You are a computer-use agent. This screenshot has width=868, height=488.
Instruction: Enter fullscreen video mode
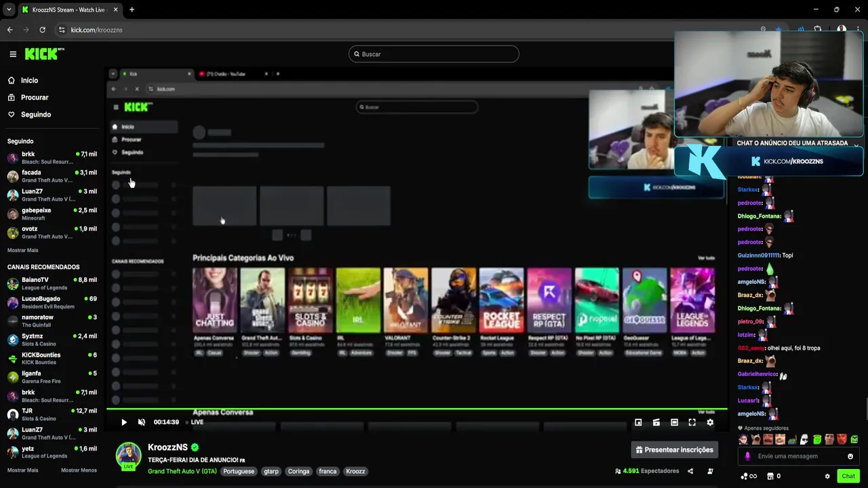(x=692, y=422)
